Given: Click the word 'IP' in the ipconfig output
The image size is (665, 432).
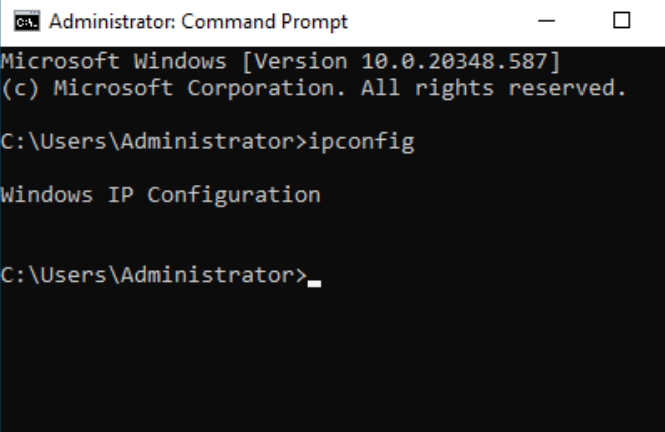Looking at the screenshot, I should coord(120,195).
